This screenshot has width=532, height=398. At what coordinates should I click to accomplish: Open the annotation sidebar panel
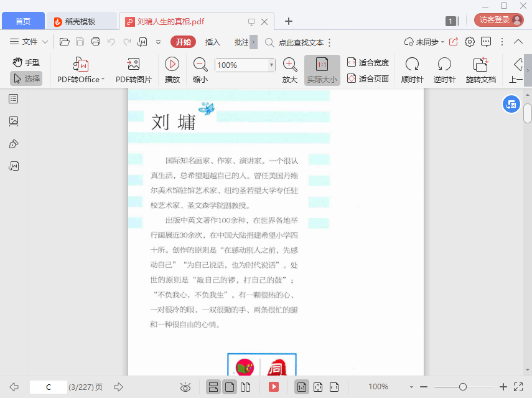pos(14,144)
